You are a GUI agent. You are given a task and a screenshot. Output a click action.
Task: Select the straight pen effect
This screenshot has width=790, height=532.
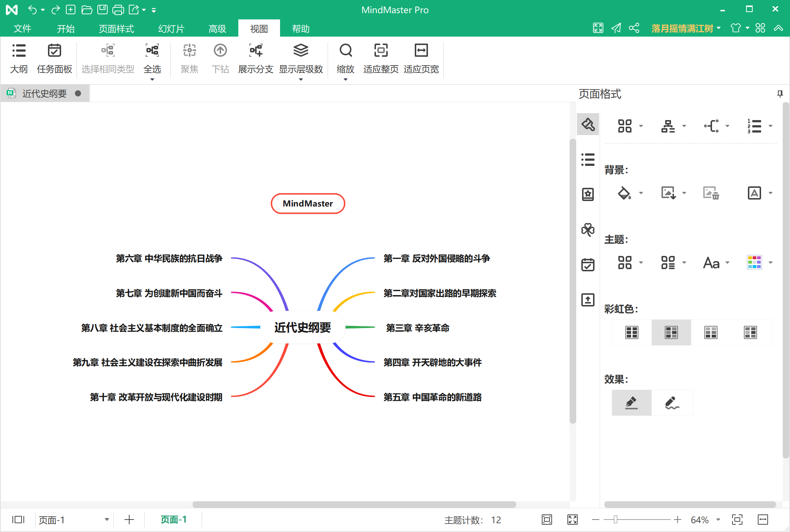[632, 403]
